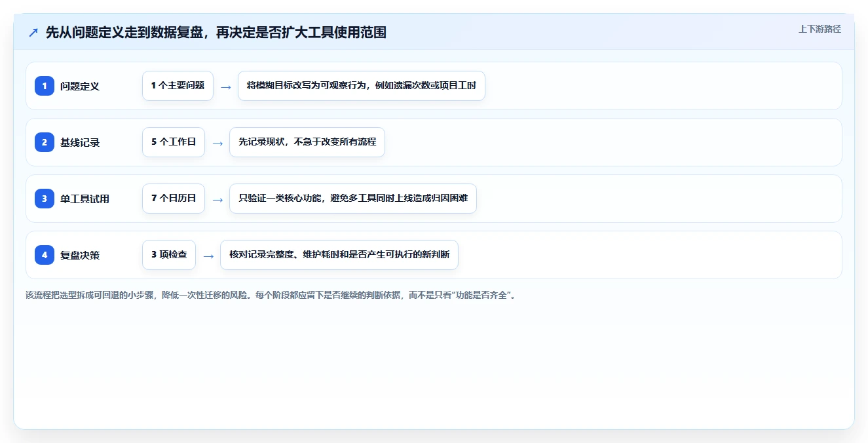Click the 将模糊目标改写为可观察行为 description box

[x=362, y=86]
